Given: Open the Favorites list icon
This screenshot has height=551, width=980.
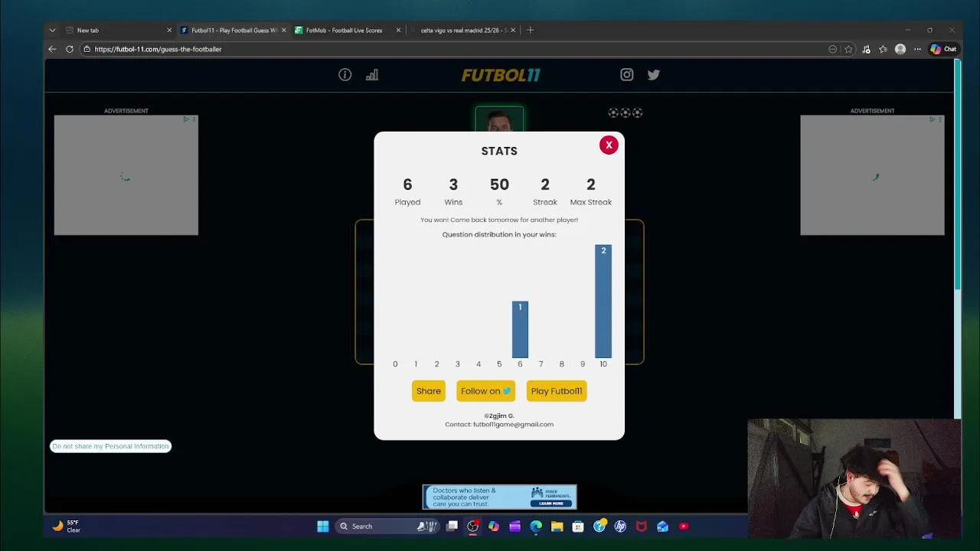Looking at the screenshot, I should (884, 49).
